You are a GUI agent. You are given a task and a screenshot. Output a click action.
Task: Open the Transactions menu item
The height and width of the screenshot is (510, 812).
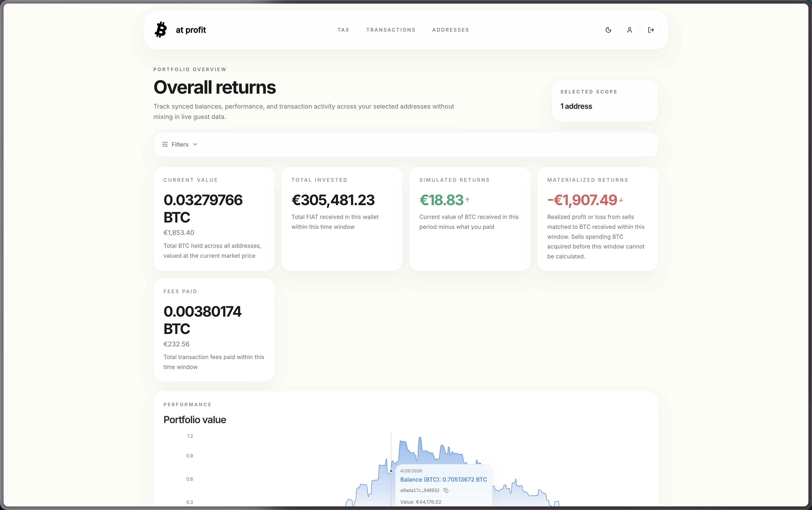click(x=391, y=30)
